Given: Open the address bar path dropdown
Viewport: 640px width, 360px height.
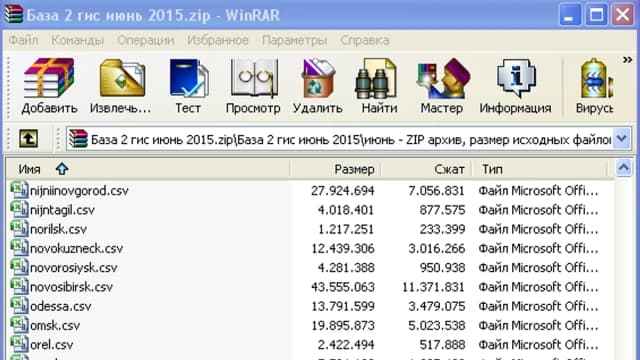Looking at the screenshot, I should pos(622,139).
